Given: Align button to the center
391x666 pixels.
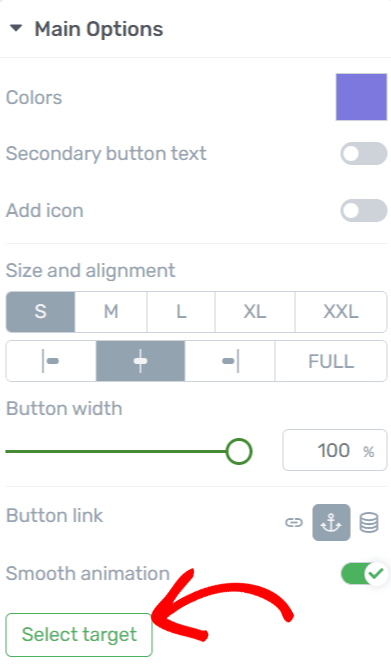Looking at the screenshot, I should click(141, 361).
